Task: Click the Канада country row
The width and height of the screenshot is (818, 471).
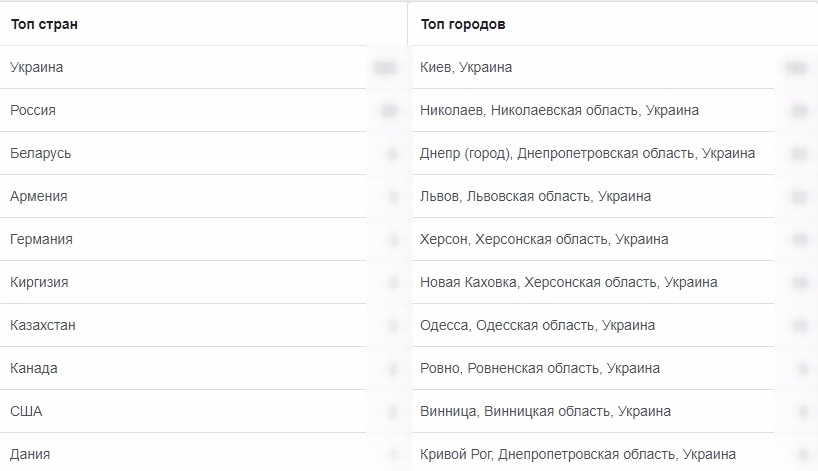Action: coord(34,368)
